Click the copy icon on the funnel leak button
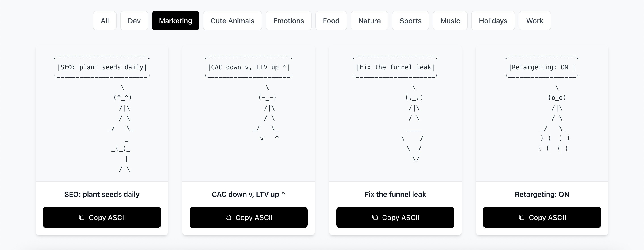Screen dimensions: 644x250 (x=375, y=217)
